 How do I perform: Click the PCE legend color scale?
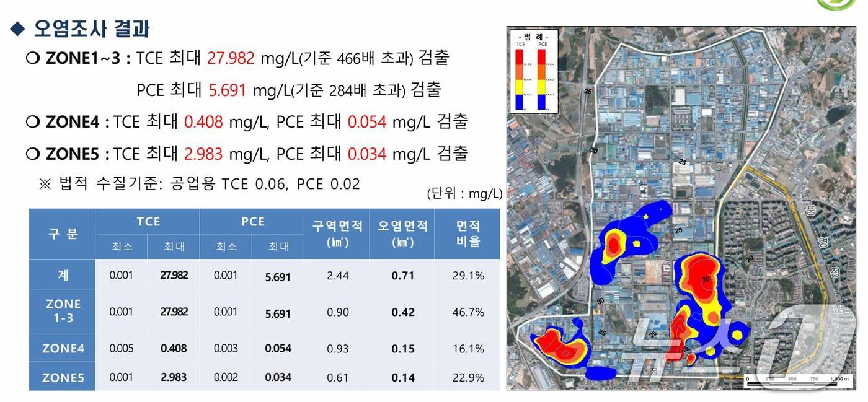coord(541,80)
